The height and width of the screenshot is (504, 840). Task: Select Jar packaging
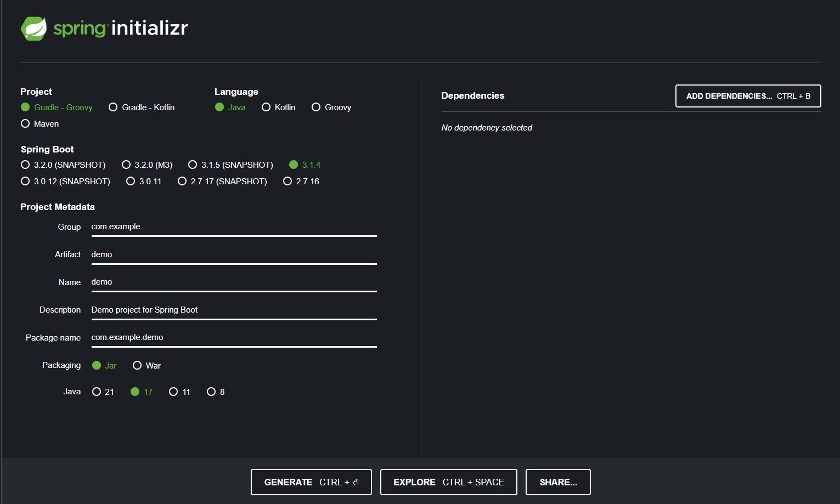[x=104, y=366]
